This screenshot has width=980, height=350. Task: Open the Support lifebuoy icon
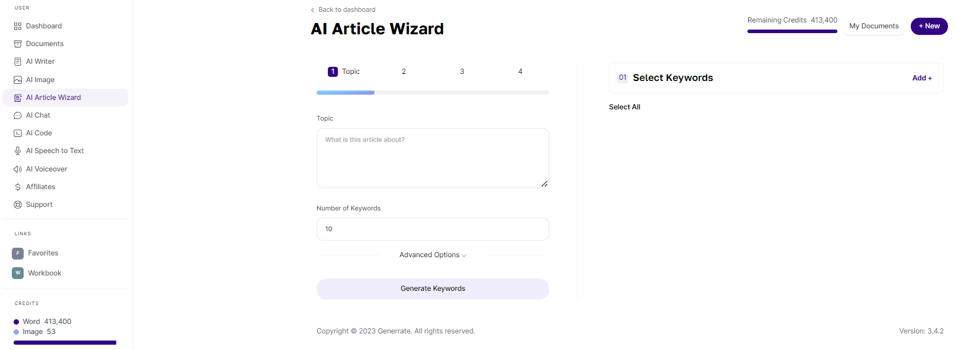pyautogui.click(x=18, y=205)
